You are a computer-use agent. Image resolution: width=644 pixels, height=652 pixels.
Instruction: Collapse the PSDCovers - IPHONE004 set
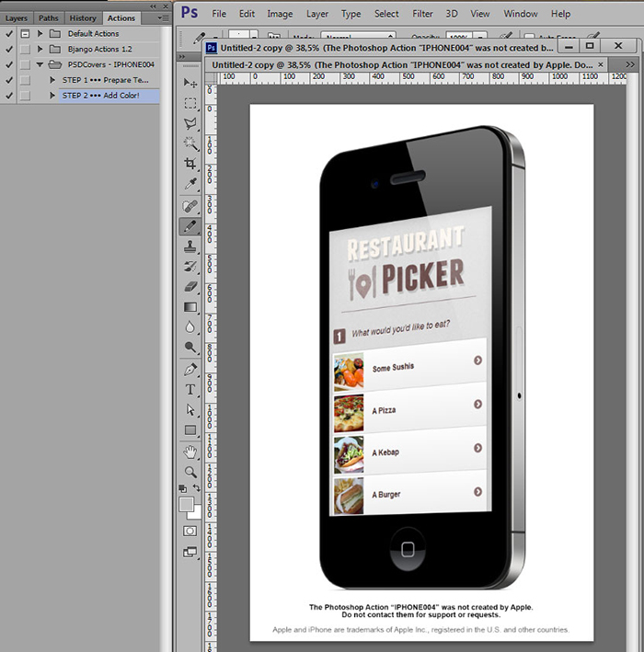[40, 65]
